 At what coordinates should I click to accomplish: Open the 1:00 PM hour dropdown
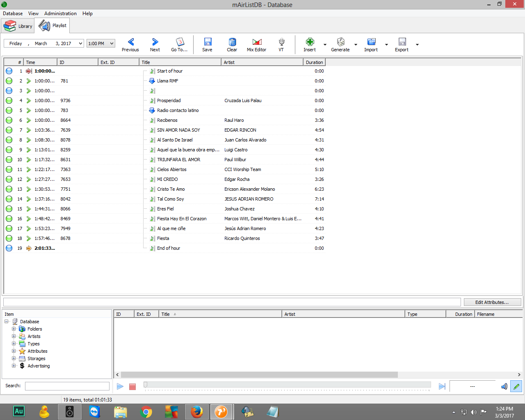(112, 43)
